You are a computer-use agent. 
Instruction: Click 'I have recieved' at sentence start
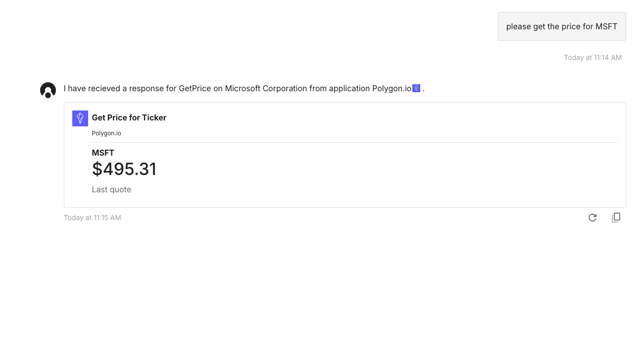(x=92, y=88)
